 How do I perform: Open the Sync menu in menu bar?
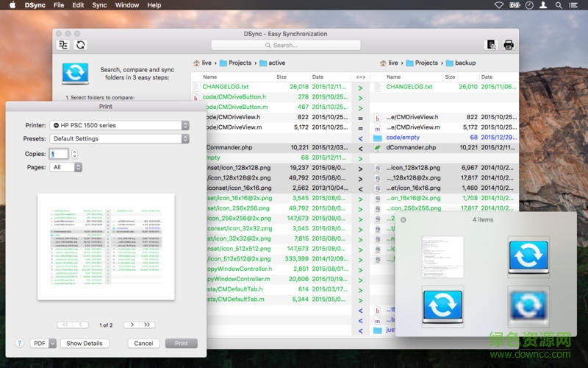99,5
